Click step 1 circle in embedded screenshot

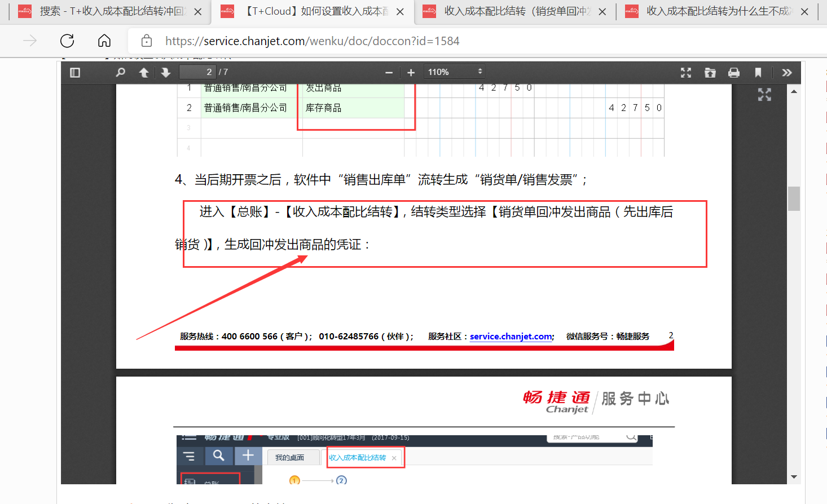tap(294, 480)
